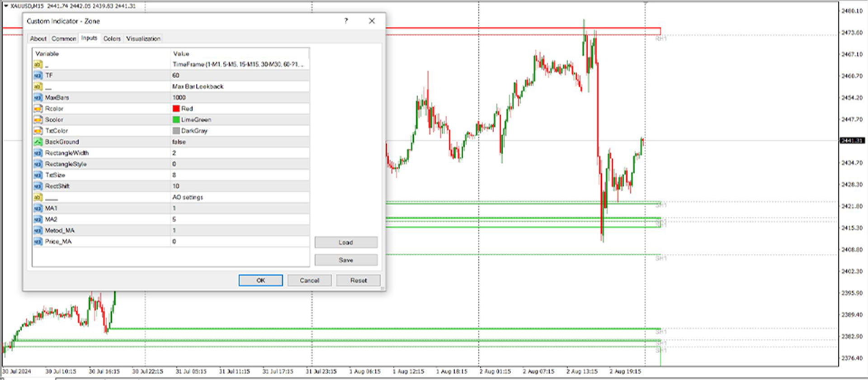Confirm settings with the OK button
This screenshot has width=868, height=380.
pos(261,280)
